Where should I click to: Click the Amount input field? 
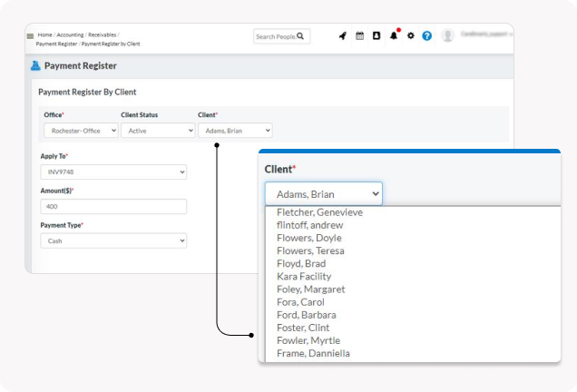pos(113,207)
